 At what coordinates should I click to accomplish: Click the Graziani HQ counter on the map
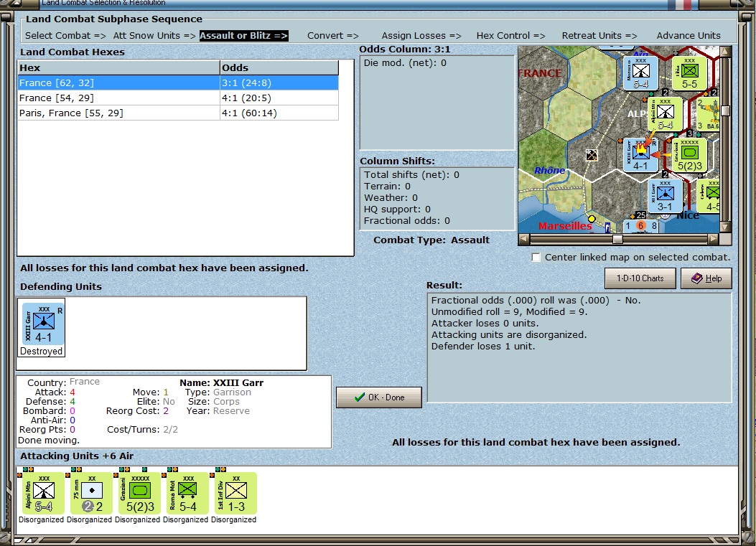(x=689, y=155)
